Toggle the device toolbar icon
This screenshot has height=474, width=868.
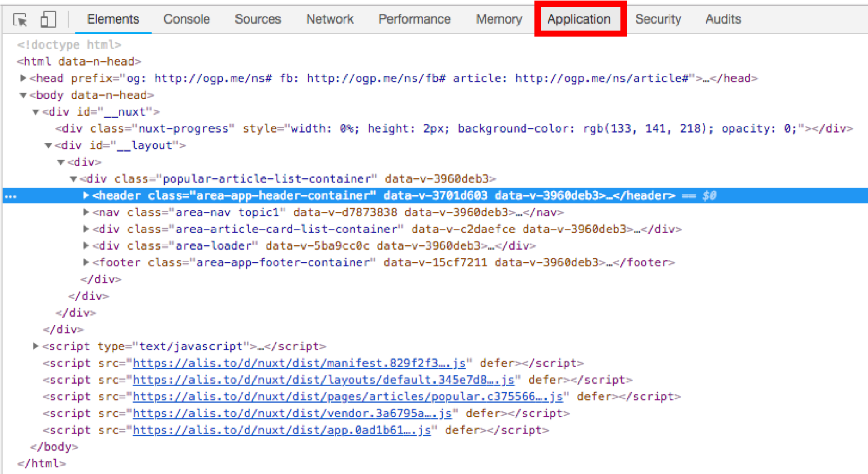coord(48,19)
